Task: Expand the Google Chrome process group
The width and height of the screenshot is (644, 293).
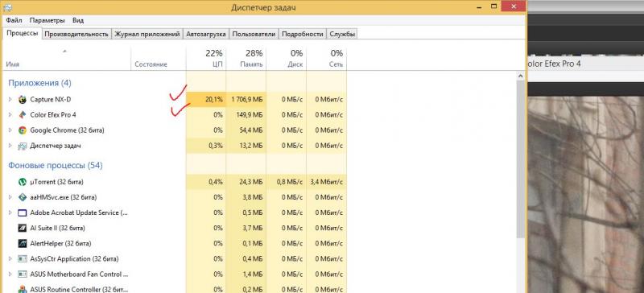Action: point(10,130)
